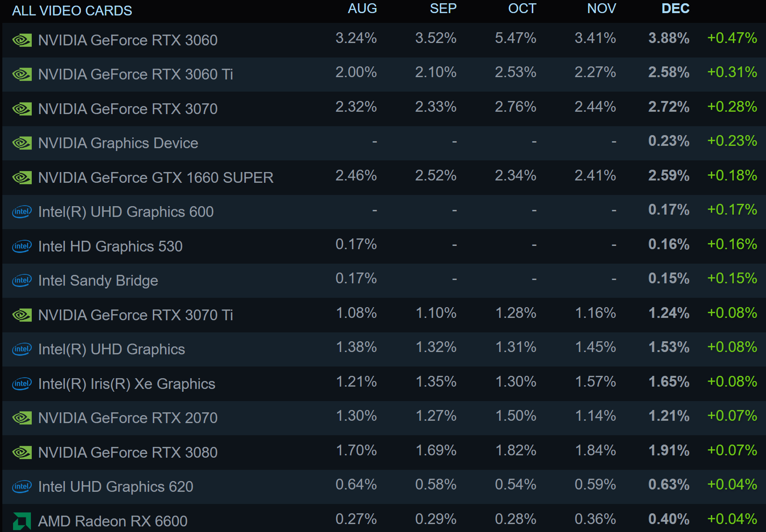Click the 1.24% December value for RTX 3070 Ti
The height and width of the screenshot is (532, 766).
tap(669, 313)
